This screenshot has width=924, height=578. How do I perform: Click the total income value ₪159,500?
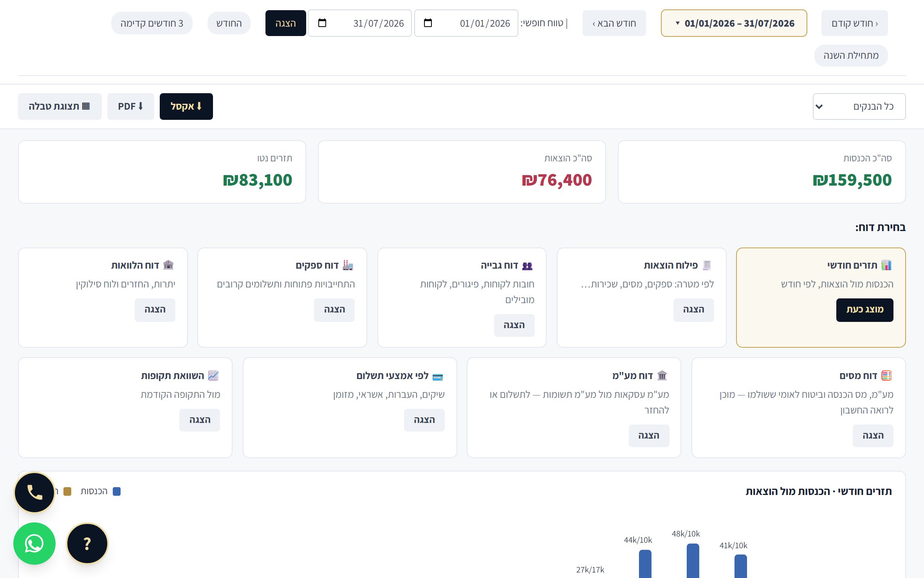852,180
